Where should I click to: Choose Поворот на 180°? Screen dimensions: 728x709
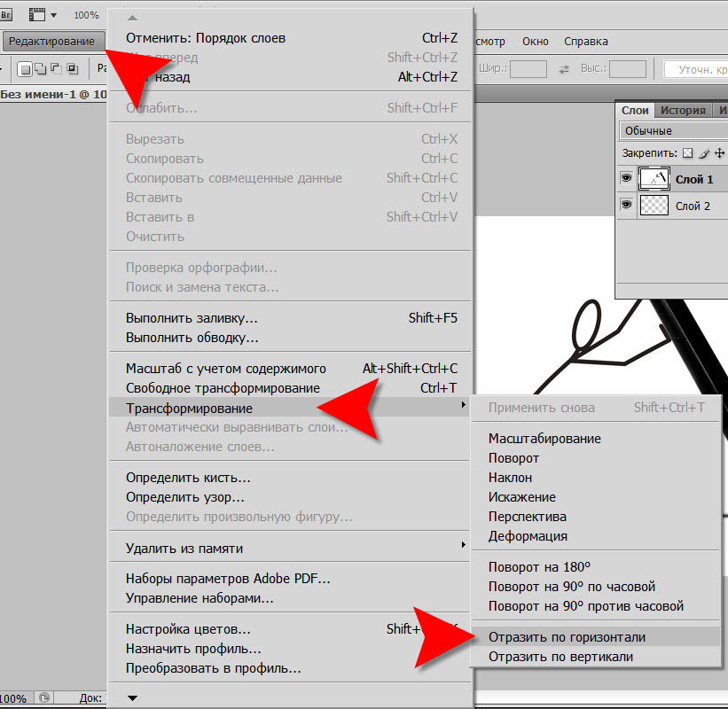(x=597, y=567)
